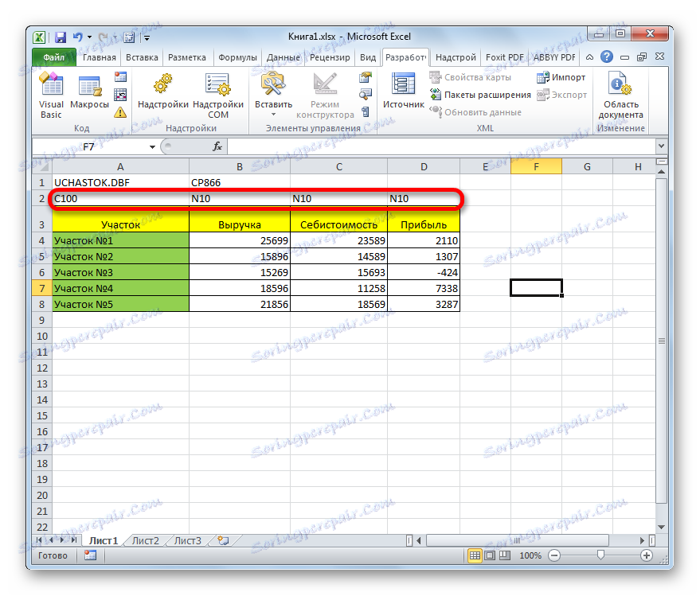
Task: Select the C100 cell
Action: coord(120,198)
